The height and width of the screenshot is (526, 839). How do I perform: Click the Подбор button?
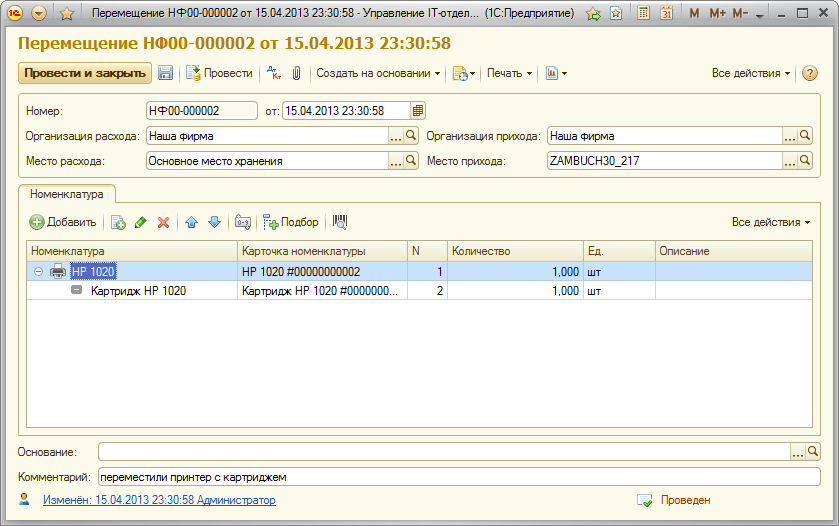tap(291, 222)
